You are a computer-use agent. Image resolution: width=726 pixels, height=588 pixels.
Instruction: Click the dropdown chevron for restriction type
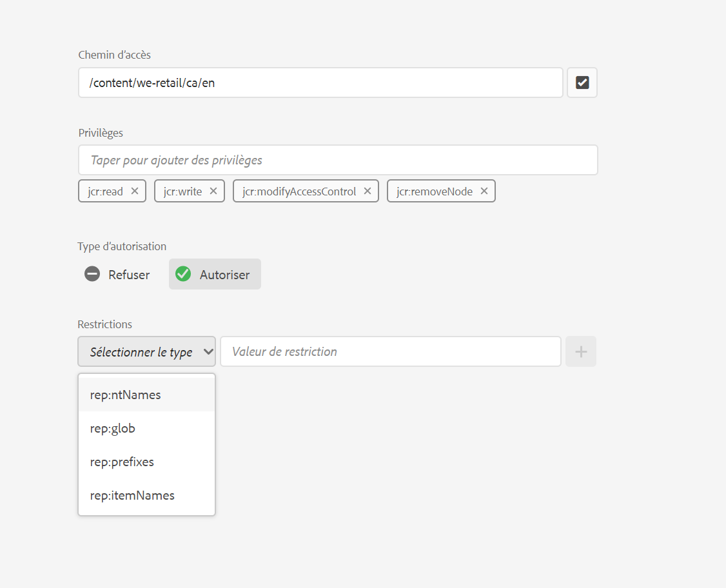click(x=208, y=352)
